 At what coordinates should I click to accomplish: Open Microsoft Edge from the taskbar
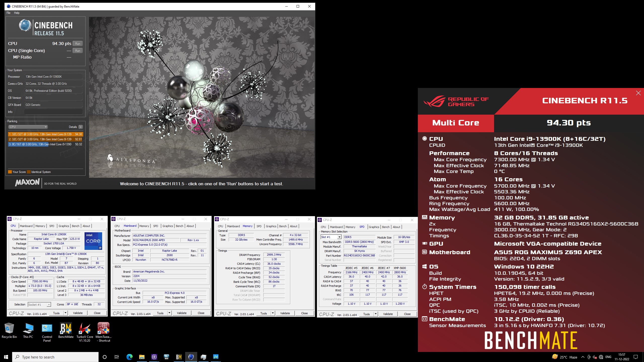click(129, 357)
